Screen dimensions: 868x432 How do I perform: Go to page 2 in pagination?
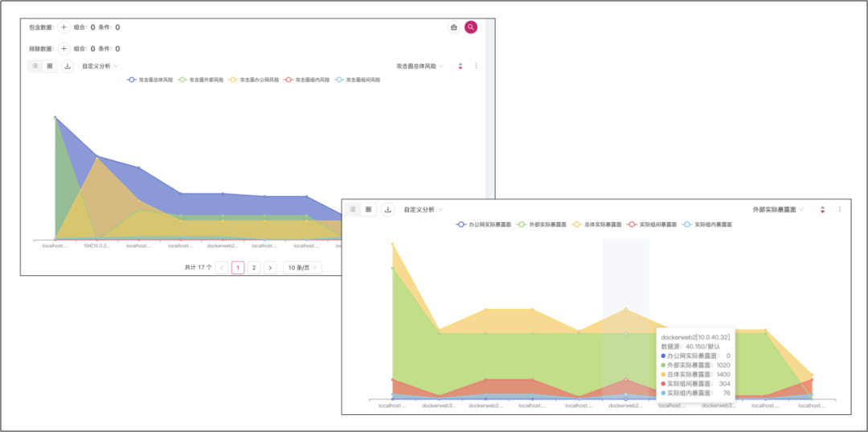click(253, 268)
